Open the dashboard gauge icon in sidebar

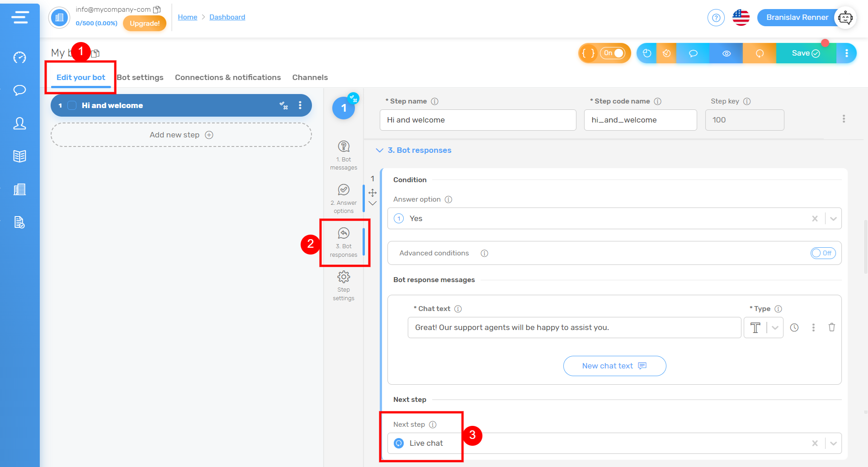coord(19,57)
